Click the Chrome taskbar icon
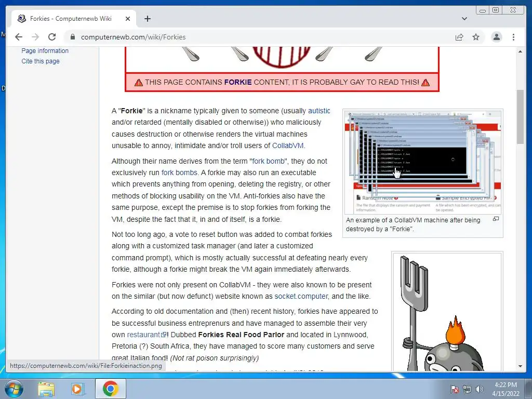532x399 pixels. coord(111,389)
